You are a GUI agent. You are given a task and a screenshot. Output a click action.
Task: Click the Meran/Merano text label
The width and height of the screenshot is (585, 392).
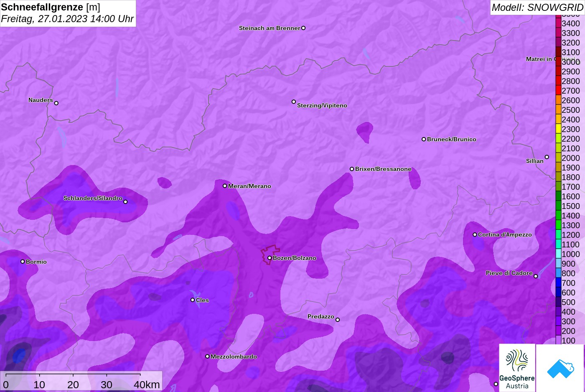coord(249,186)
